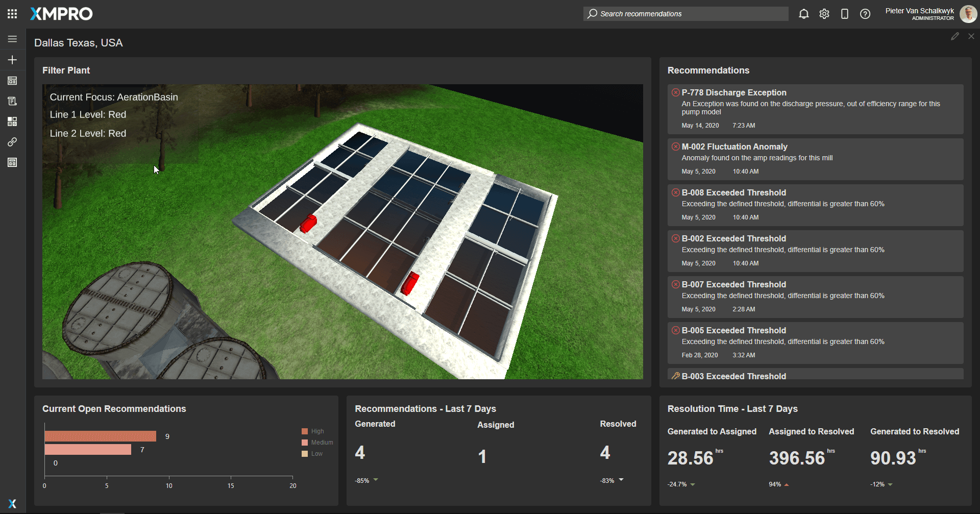The width and height of the screenshot is (980, 514).
Task: Click the plus icon in left sidebar
Action: (12, 60)
